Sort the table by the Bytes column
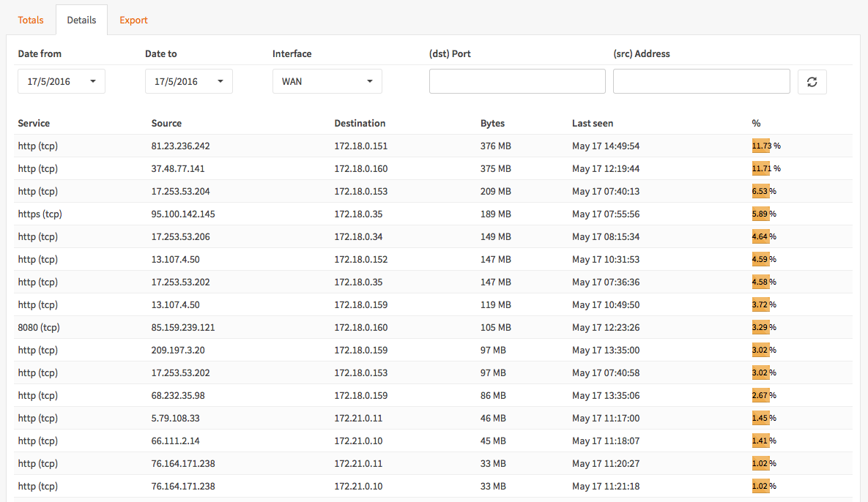This screenshot has height=502, width=868. pyautogui.click(x=492, y=123)
